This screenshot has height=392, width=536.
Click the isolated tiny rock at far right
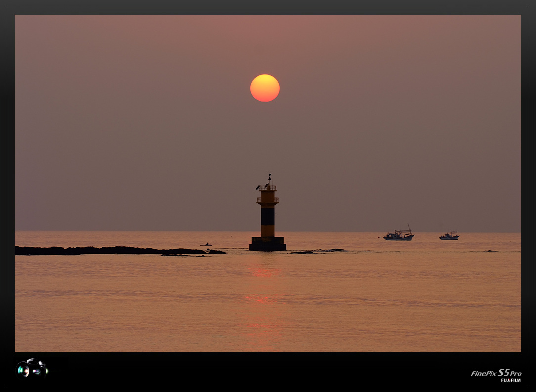[x=490, y=251]
